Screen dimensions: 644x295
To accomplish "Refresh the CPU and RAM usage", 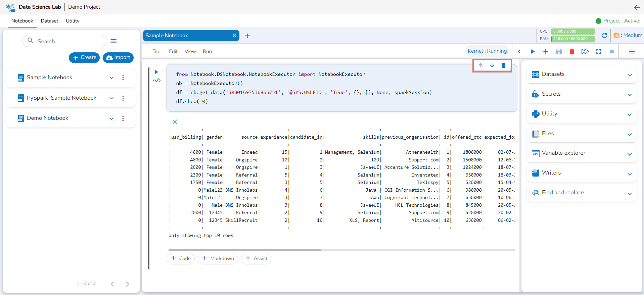I will click(604, 35).
